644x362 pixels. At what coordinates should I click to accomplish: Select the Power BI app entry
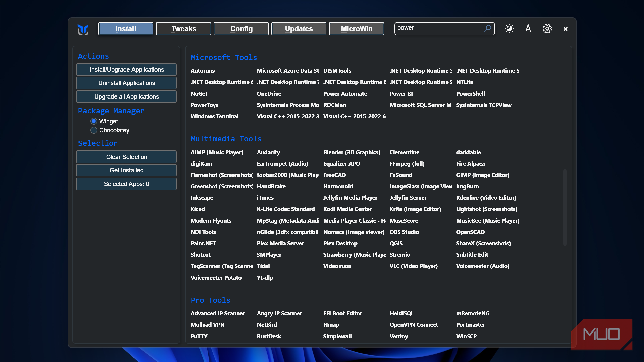point(401,94)
